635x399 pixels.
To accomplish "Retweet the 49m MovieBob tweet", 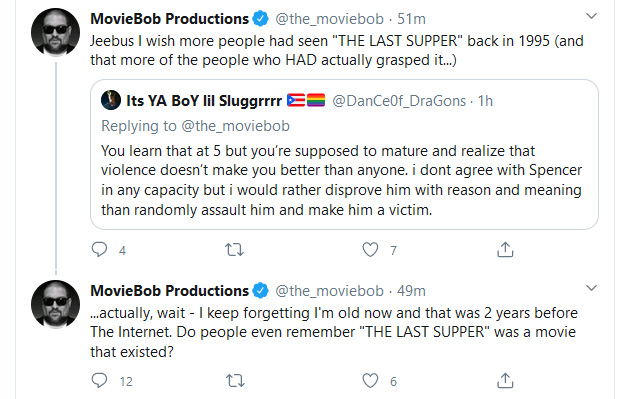I will (x=235, y=381).
